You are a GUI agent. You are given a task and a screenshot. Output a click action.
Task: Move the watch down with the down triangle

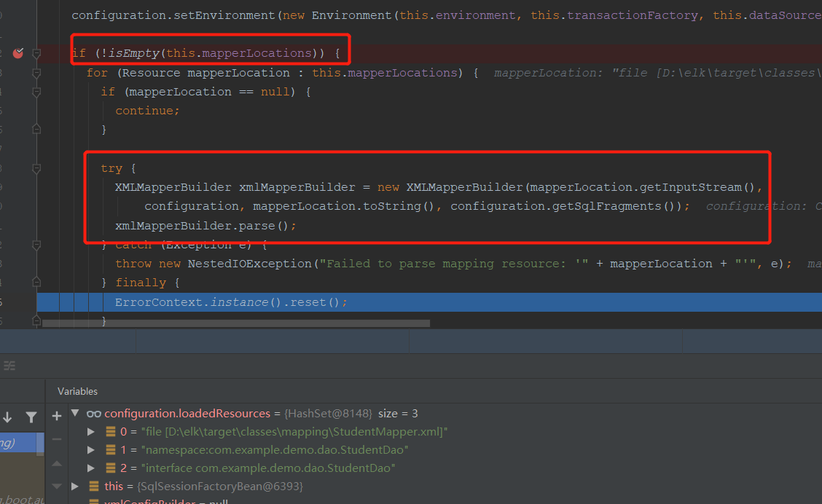57,487
